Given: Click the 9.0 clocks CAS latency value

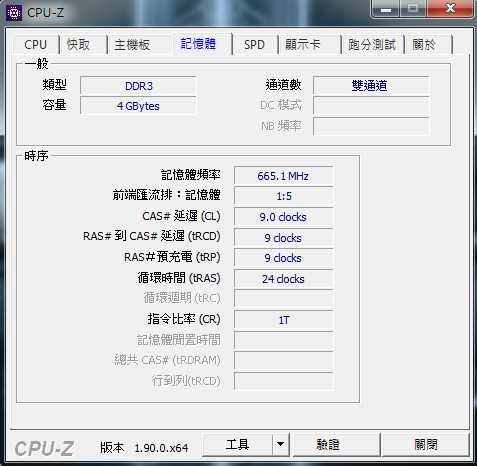Looking at the screenshot, I should pyautogui.click(x=283, y=217).
